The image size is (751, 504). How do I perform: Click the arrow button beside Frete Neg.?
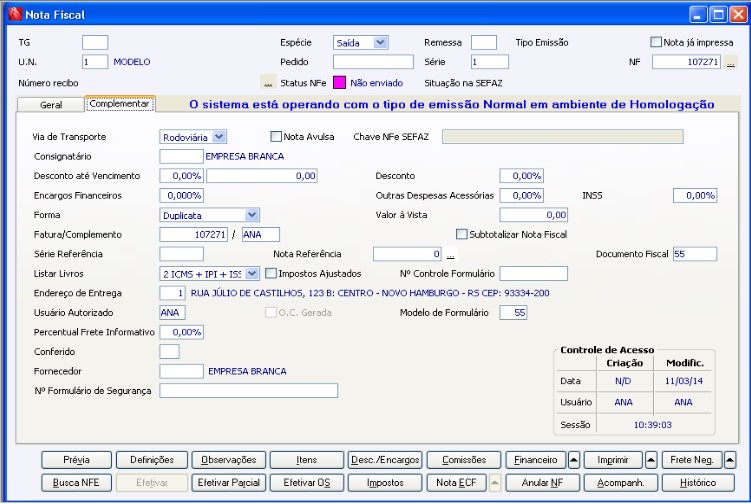tap(730, 460)
